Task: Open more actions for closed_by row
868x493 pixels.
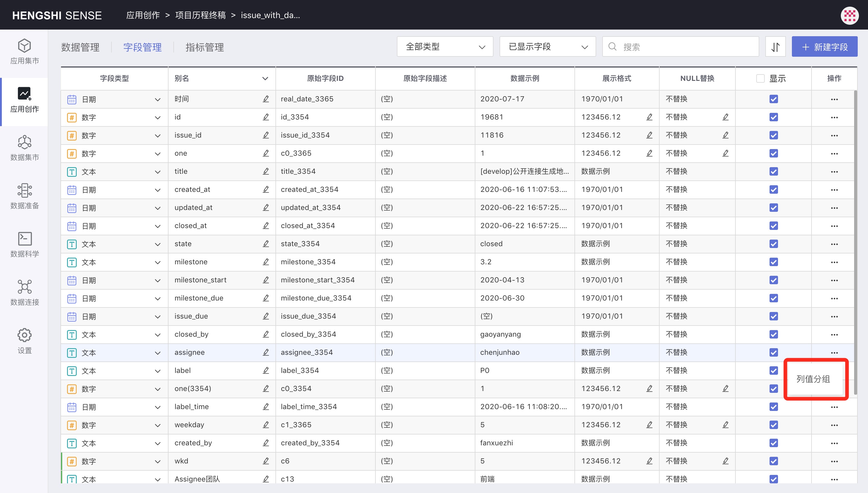Action: pos(834,335)
